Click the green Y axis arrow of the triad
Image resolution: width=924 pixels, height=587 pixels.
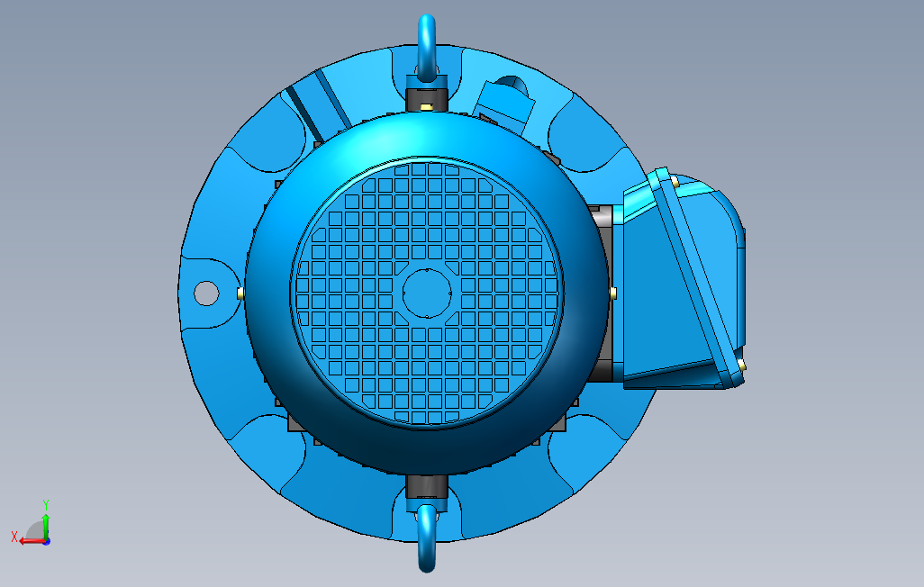[45, 525]
